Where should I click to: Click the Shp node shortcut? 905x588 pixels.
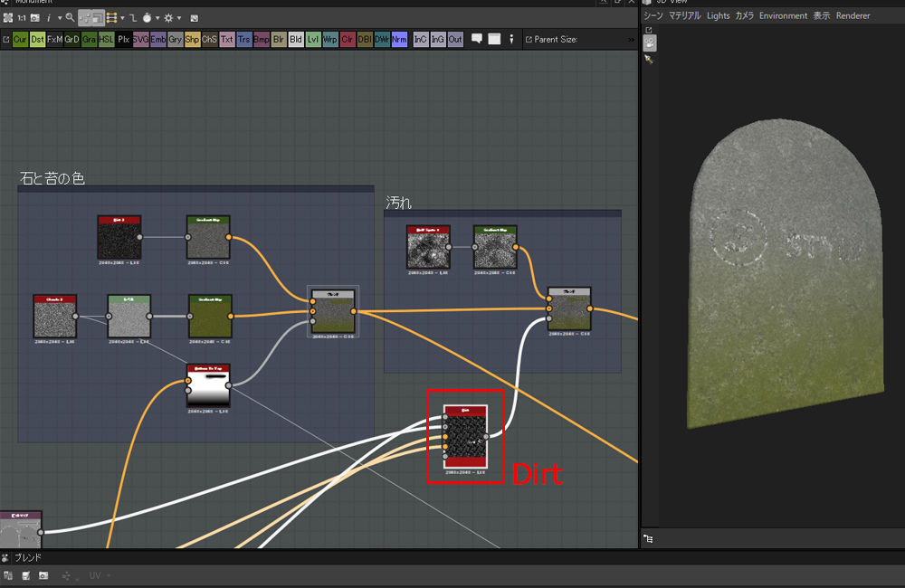[192, 39]
